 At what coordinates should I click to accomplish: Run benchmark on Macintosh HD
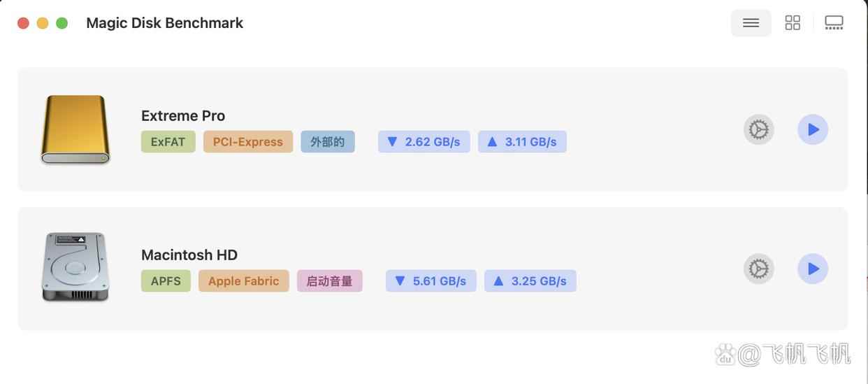tap(813, 269)
